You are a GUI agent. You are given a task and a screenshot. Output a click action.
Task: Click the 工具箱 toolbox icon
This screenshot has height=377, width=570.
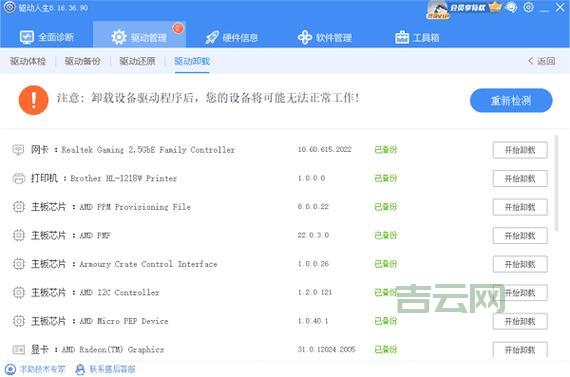[x=402, y=37]
